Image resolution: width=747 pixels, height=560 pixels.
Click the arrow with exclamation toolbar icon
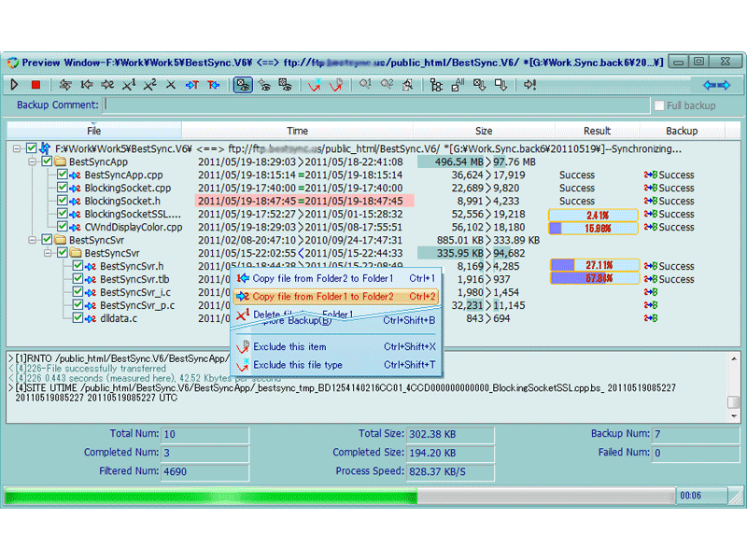point(529,85)
